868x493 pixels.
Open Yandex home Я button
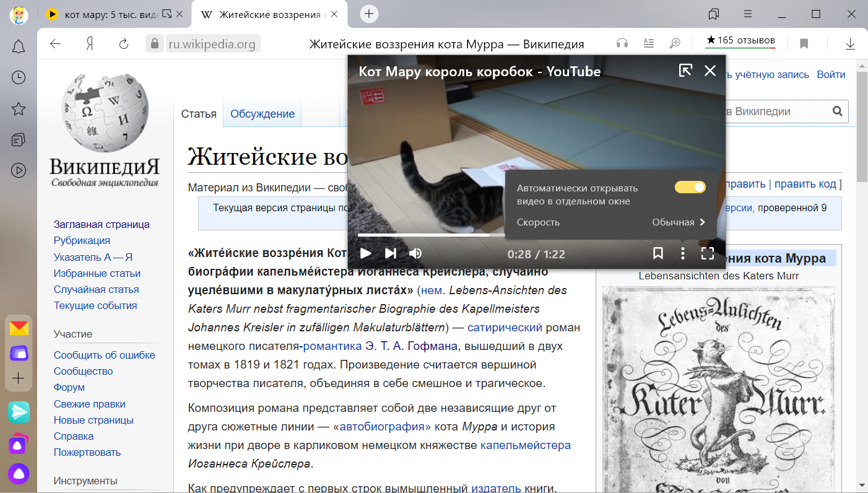90,43
